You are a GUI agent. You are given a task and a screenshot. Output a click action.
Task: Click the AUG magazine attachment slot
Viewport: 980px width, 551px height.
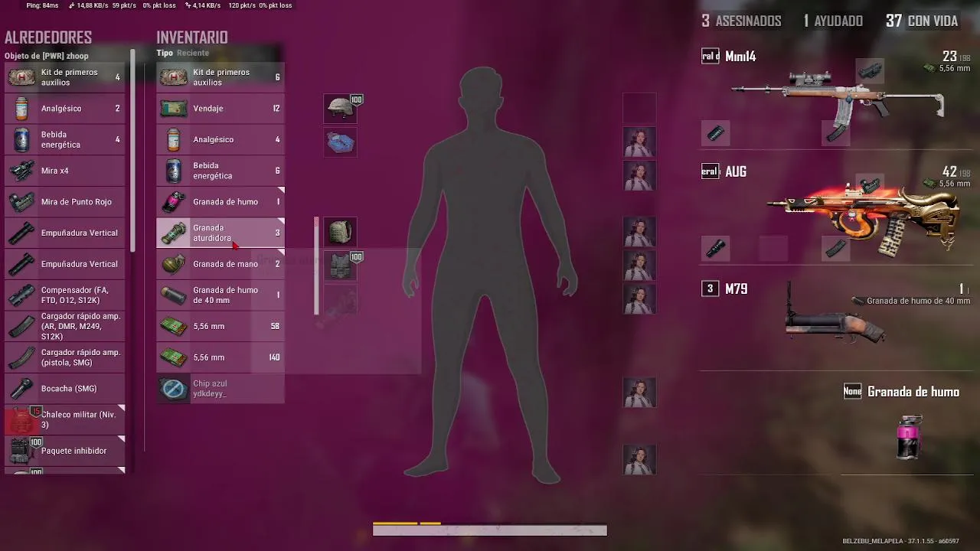pyautogui.click(x=836, y=248)
